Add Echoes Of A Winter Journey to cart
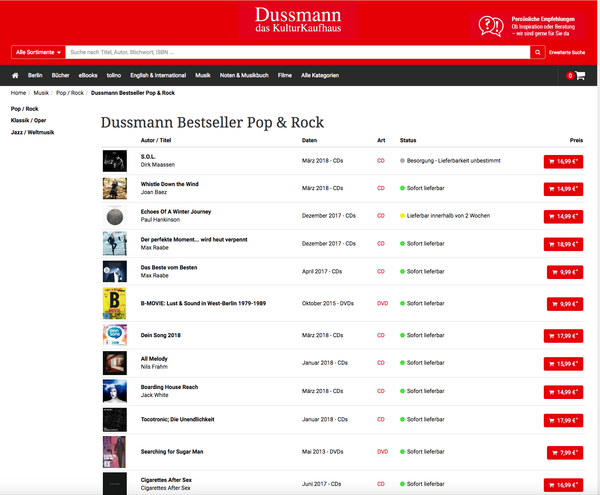 click(563, 217)
